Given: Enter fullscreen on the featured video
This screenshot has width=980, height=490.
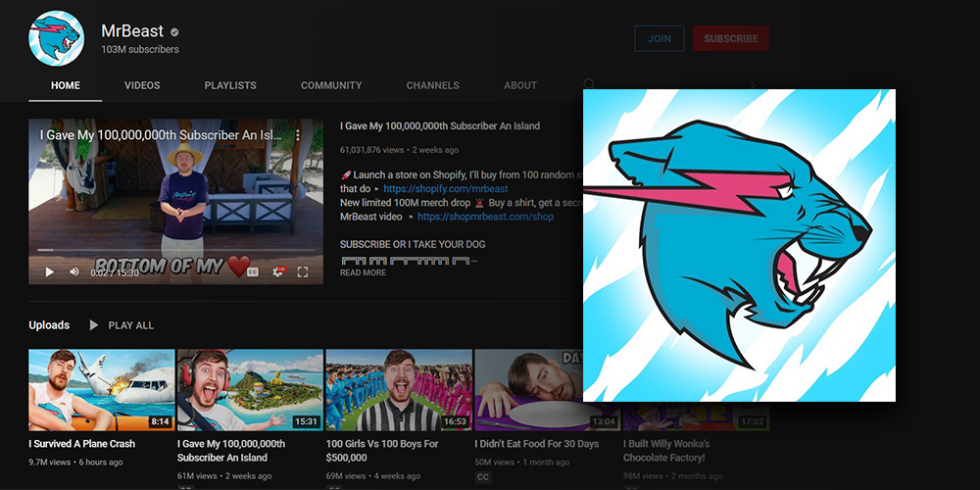Looking at the screenshot, I should 303,271.
